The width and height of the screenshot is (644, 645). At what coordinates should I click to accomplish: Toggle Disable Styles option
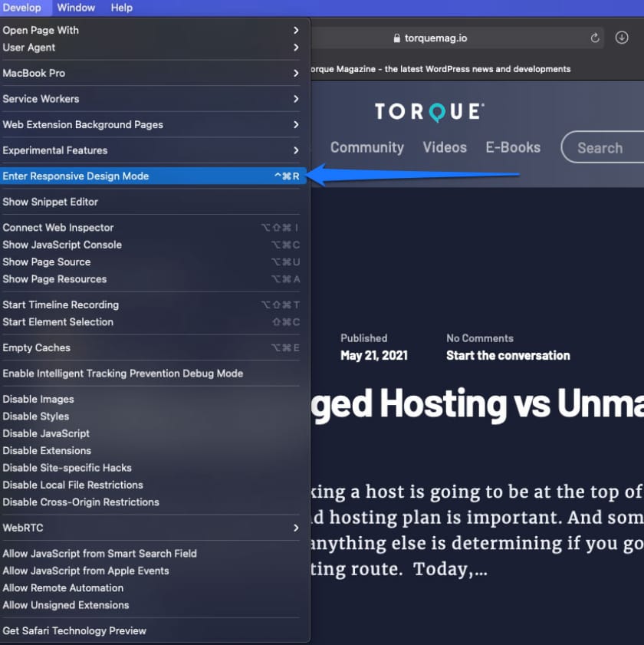[150, 416]
